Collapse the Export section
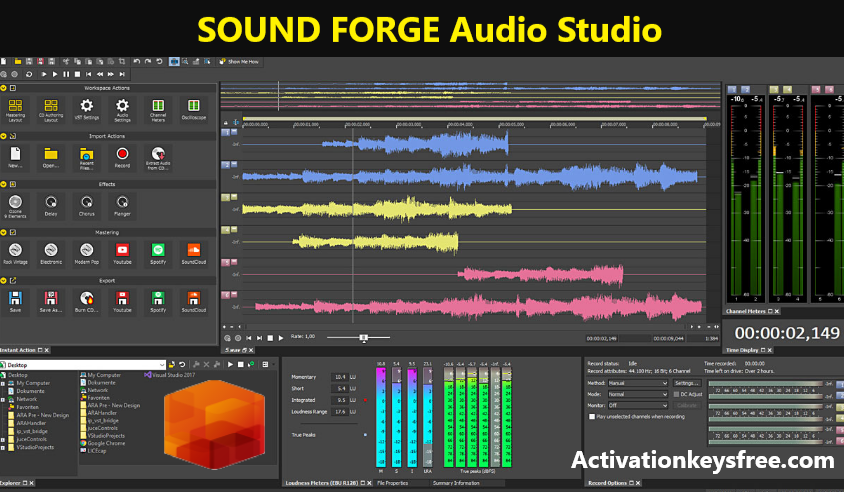Image resolution: width=844 pixels, height=492 pixels. tap(3, 280)
